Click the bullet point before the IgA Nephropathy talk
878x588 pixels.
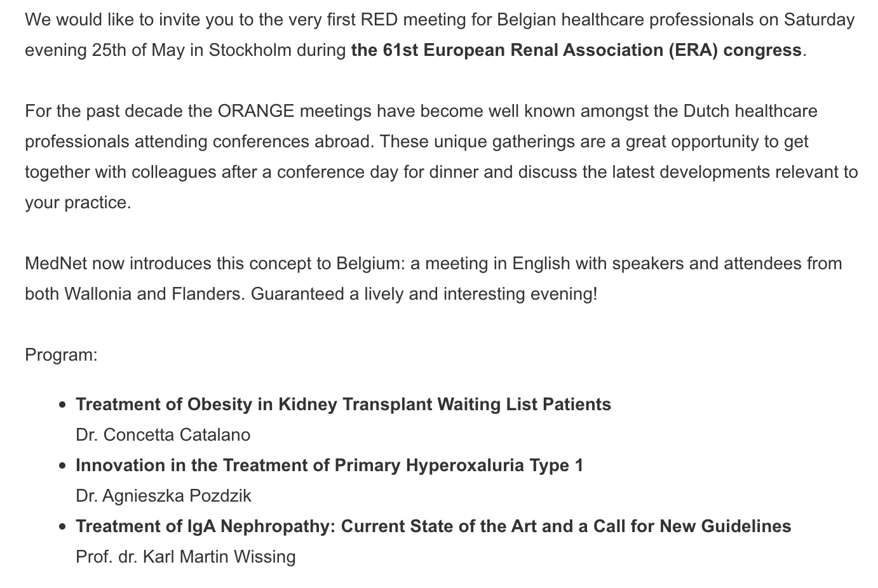[x=62, y=527]
